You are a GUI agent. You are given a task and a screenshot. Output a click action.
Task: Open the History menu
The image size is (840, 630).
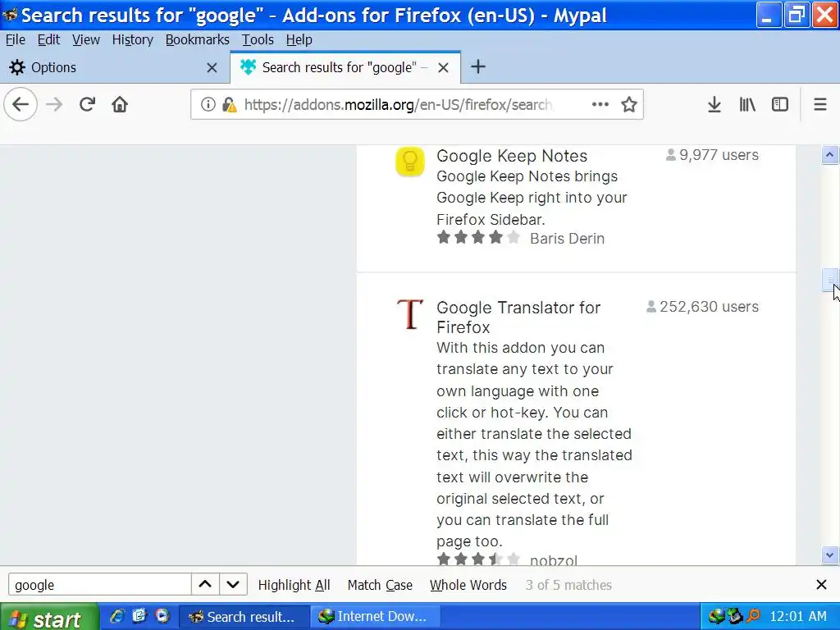[x=132, y=39]
